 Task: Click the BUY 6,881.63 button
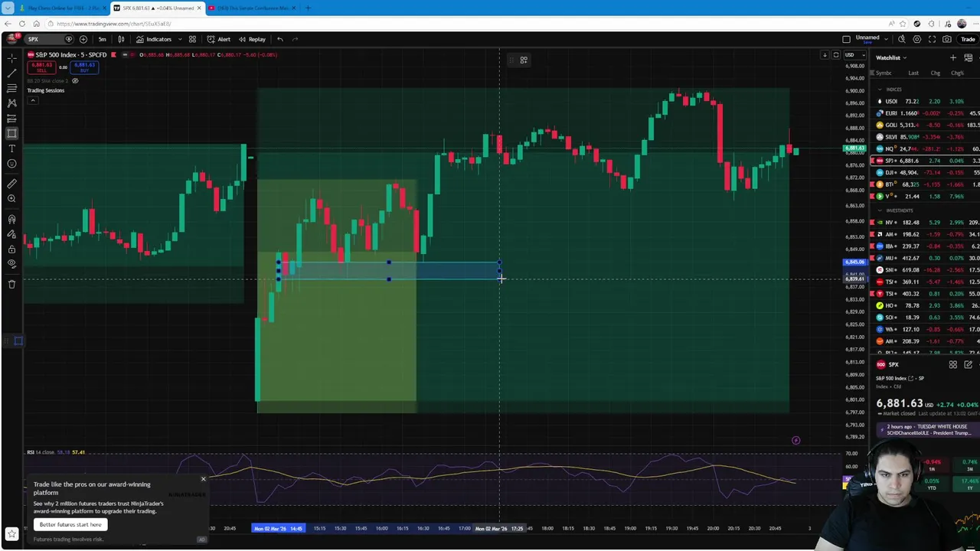(84, 67)
